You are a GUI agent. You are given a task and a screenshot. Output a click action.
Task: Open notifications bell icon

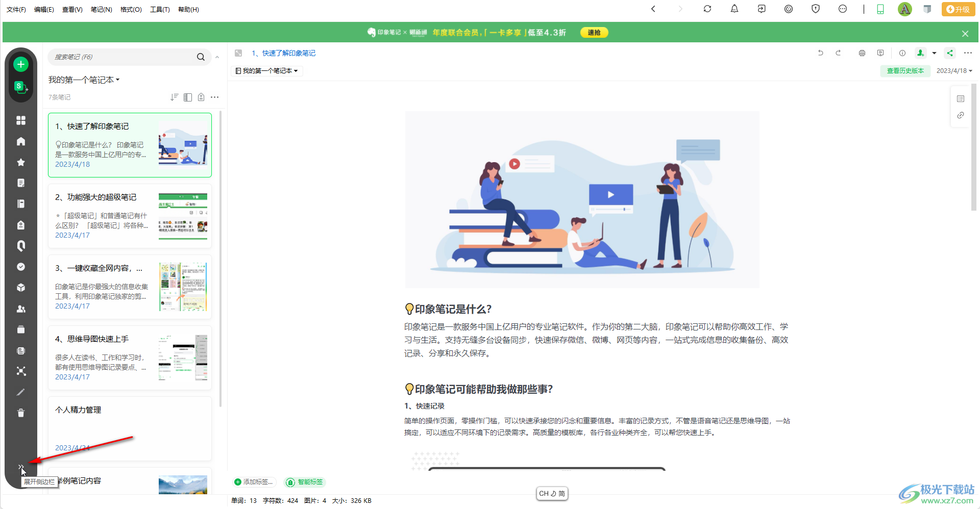click(734, 9)
